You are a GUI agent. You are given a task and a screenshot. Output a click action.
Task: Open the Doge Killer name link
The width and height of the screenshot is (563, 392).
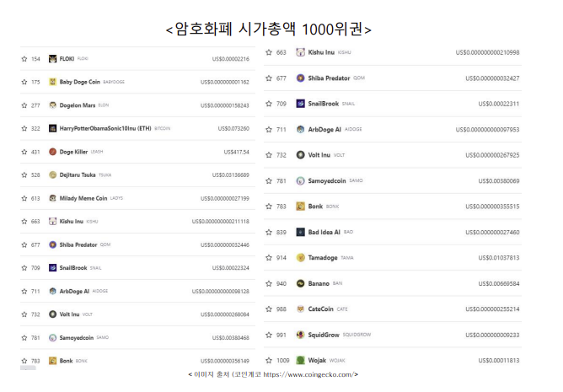pos(73,152)
